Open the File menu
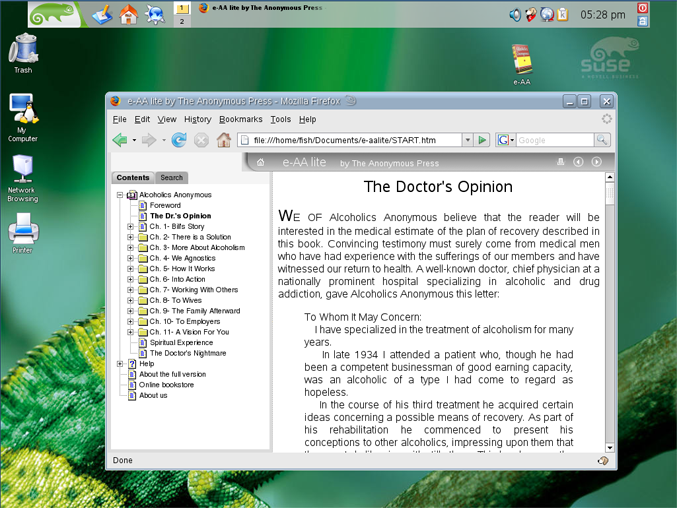The height and width of the screenshot is (508, 677). tap(120, 119)
